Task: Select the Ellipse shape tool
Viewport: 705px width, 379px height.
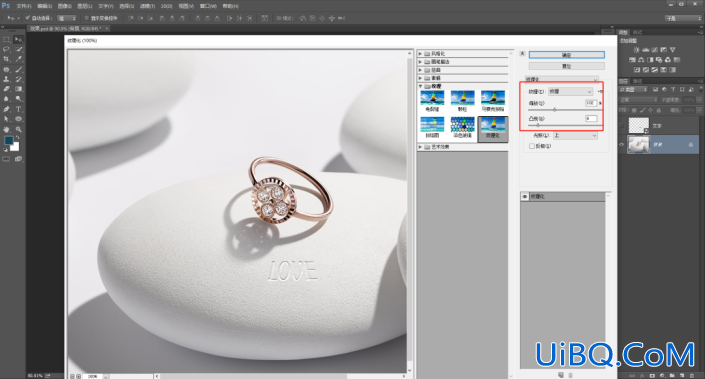Action: click(x=18, y=119)
